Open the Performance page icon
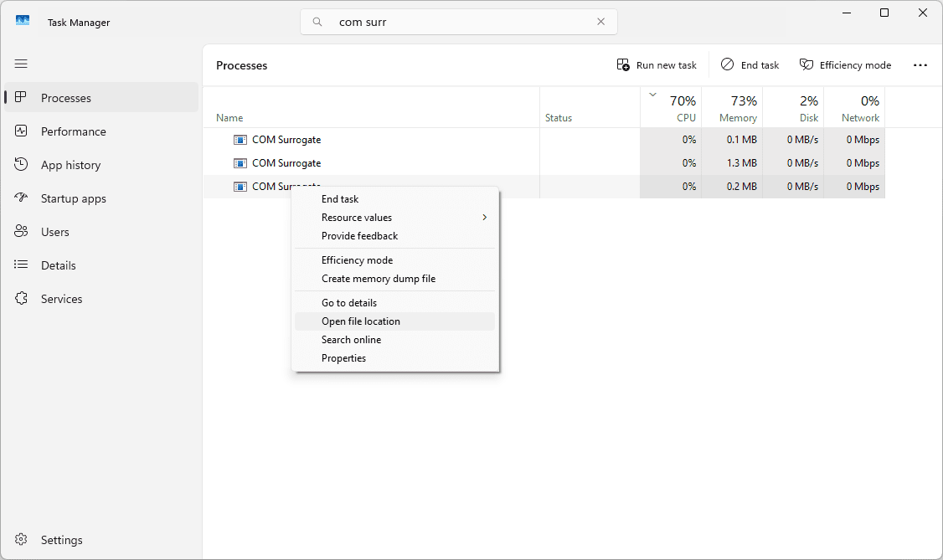Screen dimensions: 943x560 pos(21,131)
